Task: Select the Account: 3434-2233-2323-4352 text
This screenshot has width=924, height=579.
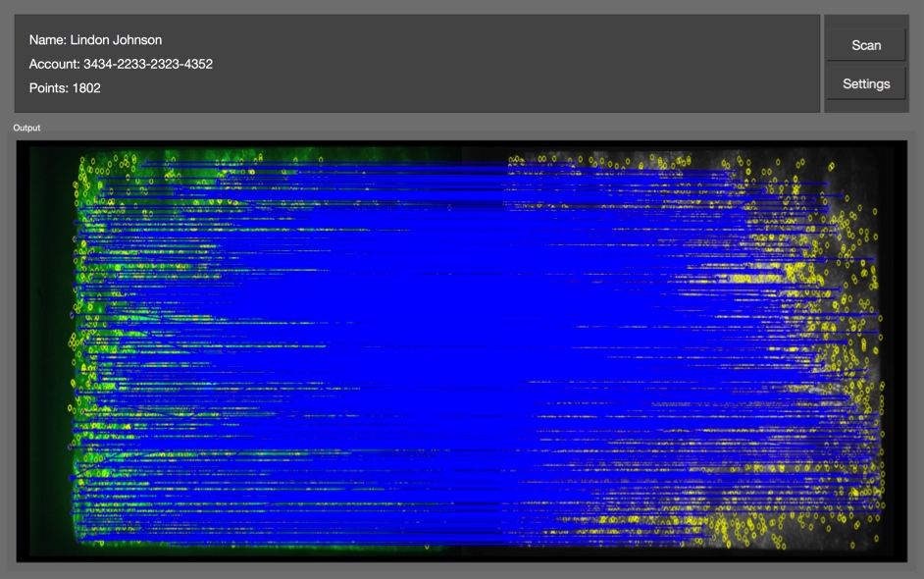Action: (121, 64)
